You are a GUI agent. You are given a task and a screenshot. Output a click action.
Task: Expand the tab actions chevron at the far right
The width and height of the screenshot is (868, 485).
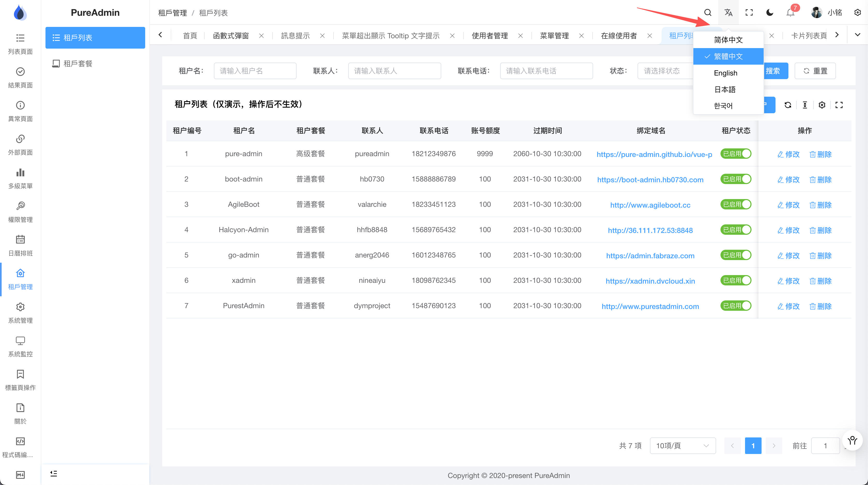pos(858,35)
